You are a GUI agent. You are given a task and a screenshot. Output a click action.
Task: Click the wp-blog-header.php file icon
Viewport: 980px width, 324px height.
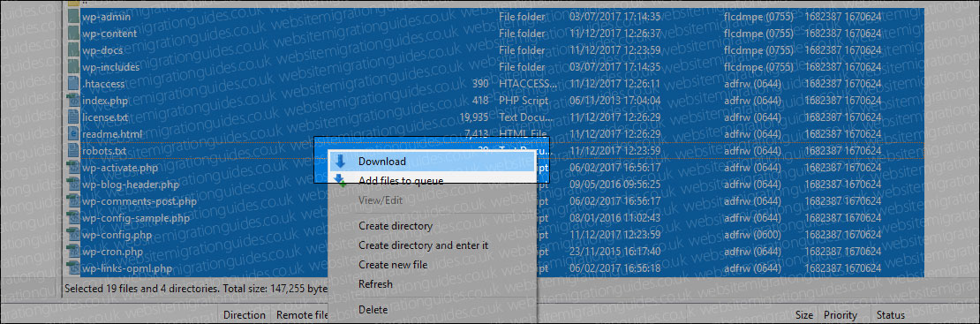pos(74,185)
